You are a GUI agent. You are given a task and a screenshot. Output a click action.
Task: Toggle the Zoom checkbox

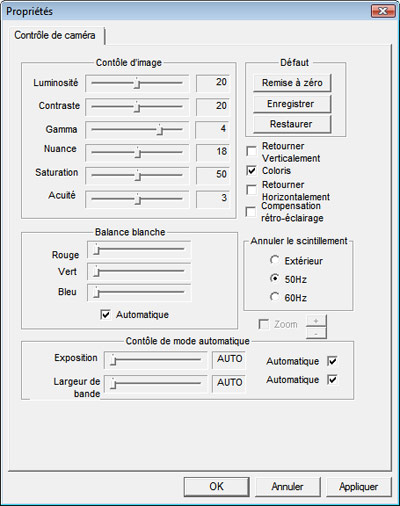[264, 324]
